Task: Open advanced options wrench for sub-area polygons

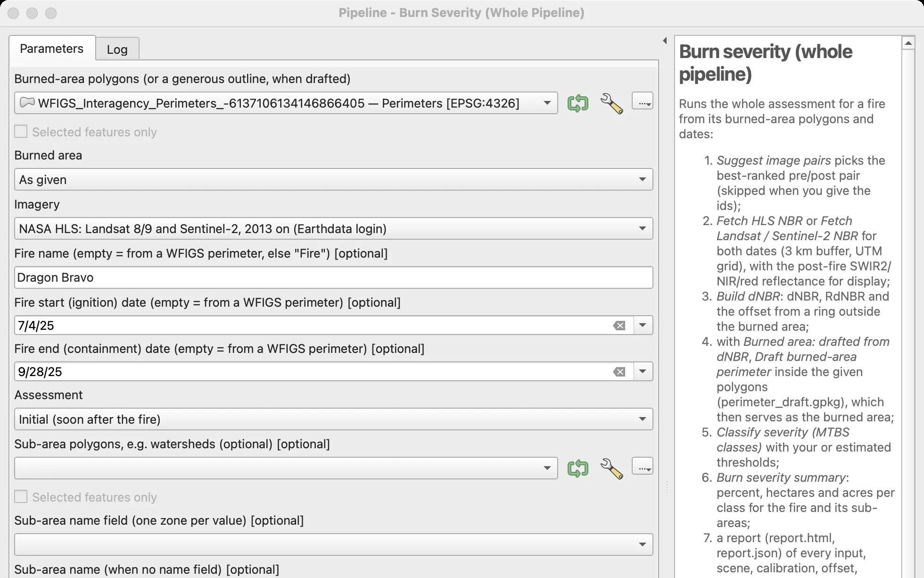Action: click(x=611, y=469)
